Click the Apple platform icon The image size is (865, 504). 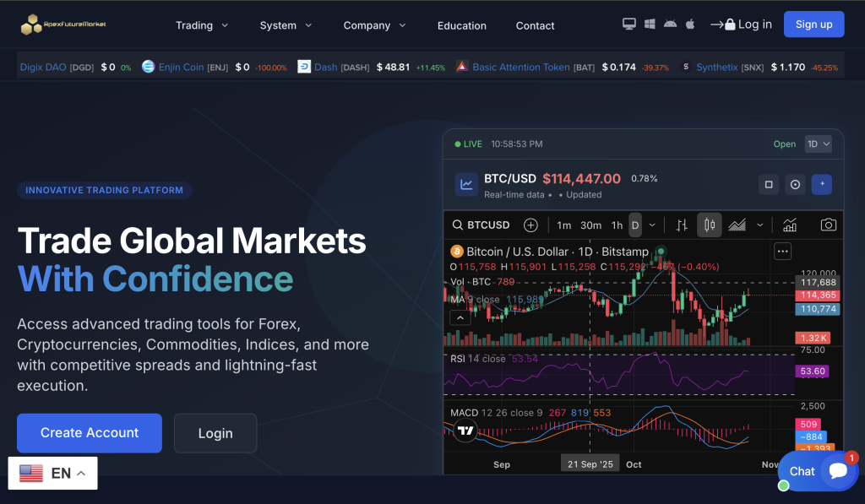[690, 24]
